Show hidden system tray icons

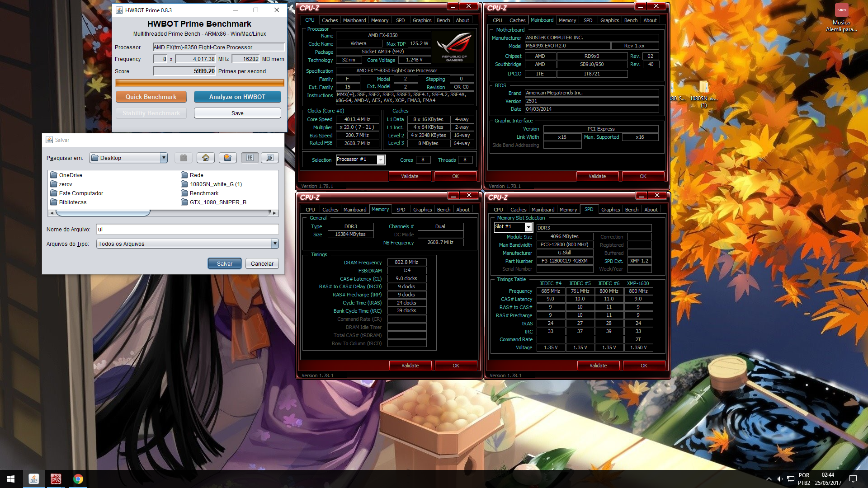click(x=769, y=479)
